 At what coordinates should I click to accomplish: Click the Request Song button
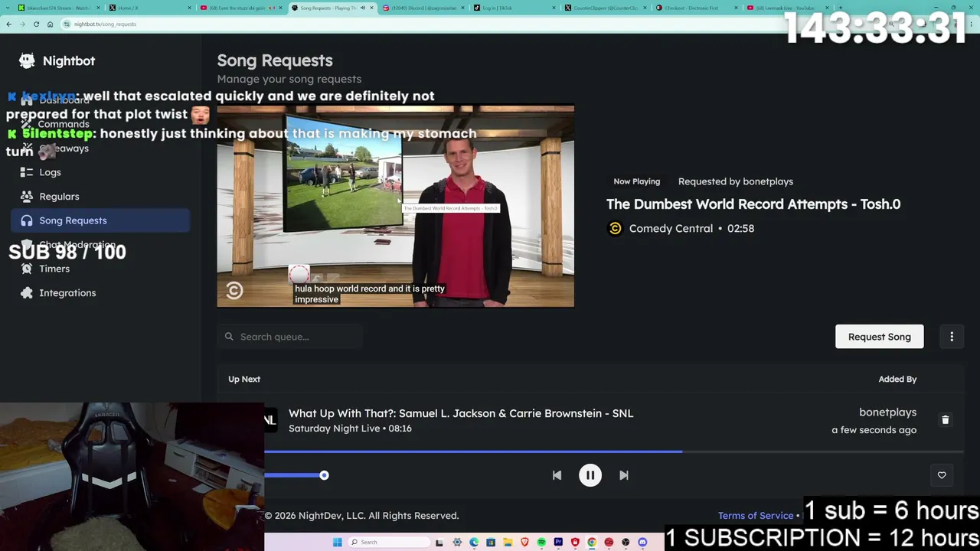point(879,337)
